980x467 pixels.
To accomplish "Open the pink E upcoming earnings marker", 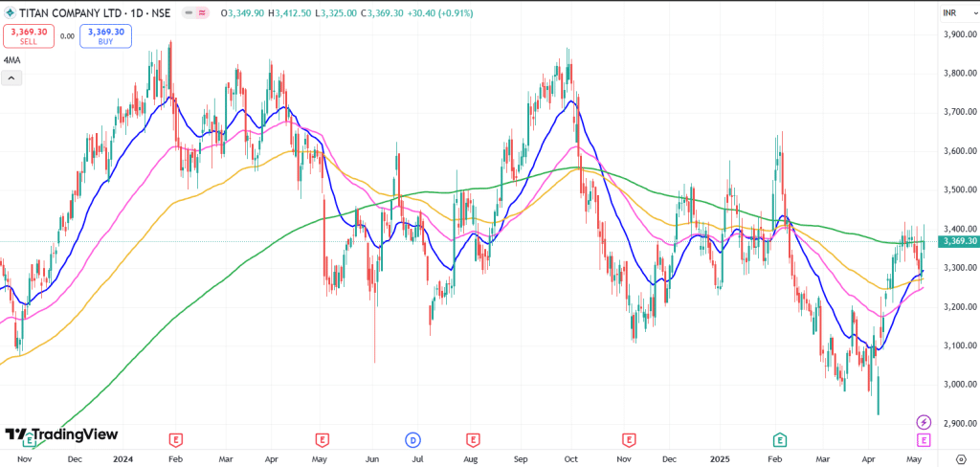I will coord(924,440).
